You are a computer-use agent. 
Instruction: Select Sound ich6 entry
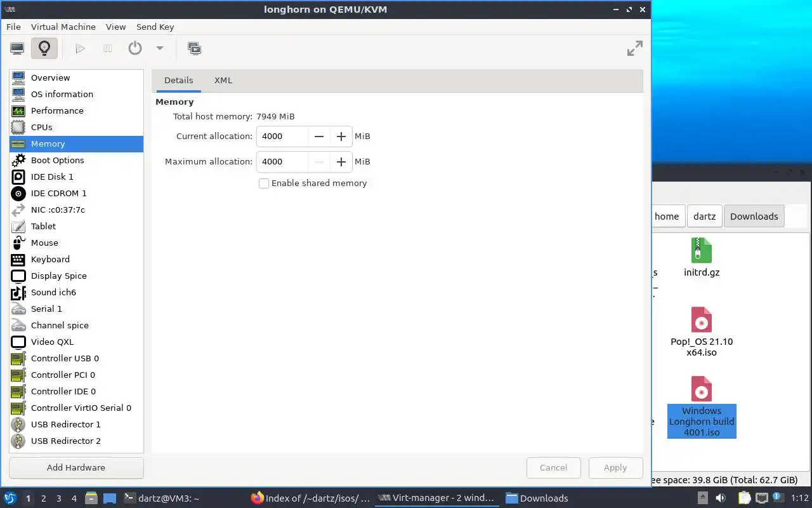tap(76, 292)
